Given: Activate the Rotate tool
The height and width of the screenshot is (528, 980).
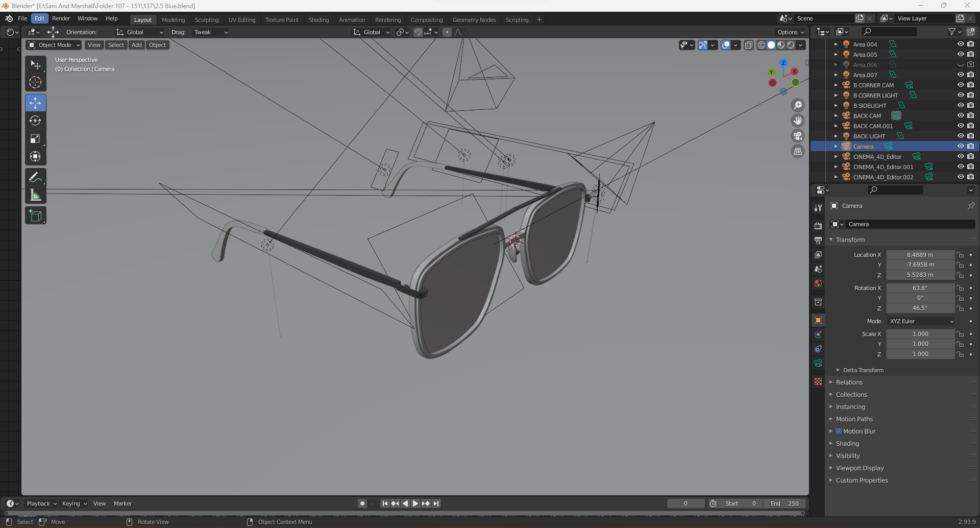Looking at the screenshot, I should (x=35, y=121).
